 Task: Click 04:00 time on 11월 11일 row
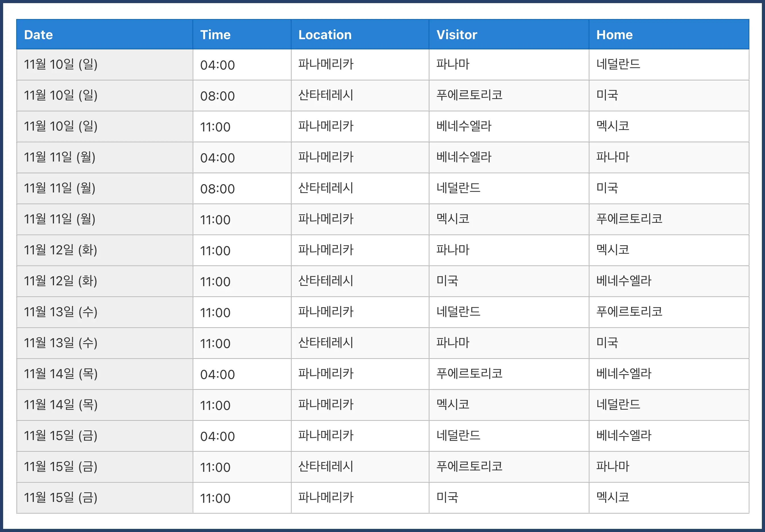pos(218,158)
